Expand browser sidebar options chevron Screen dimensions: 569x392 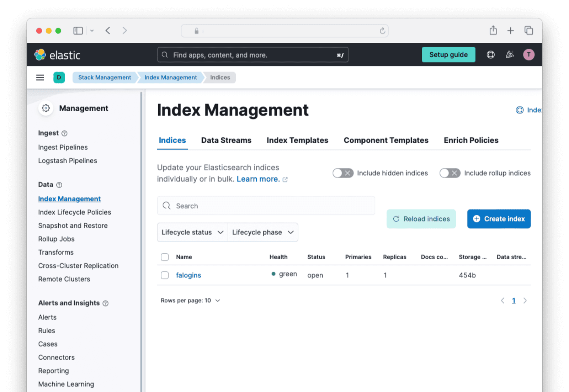[x=92, y=31]
